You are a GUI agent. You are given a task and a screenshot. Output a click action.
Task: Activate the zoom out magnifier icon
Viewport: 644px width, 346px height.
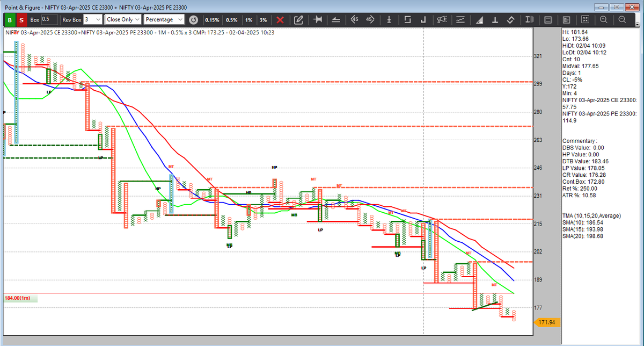(622, 19)
